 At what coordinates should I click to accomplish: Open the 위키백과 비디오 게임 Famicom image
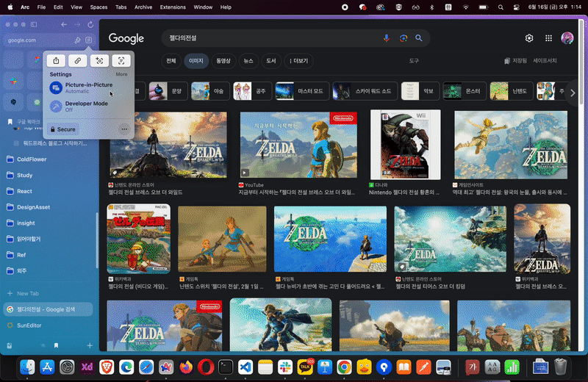(x=139, y=239)
